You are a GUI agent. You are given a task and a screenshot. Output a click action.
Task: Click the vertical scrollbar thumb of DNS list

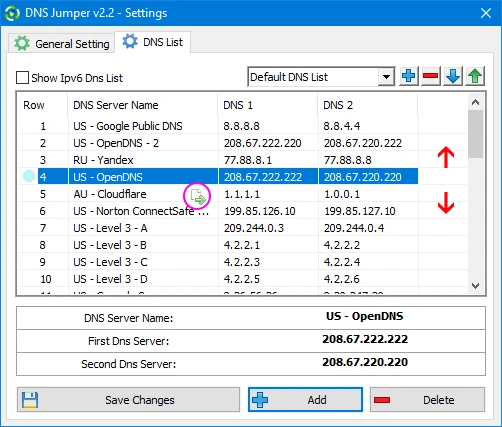(x=476, y=134)
